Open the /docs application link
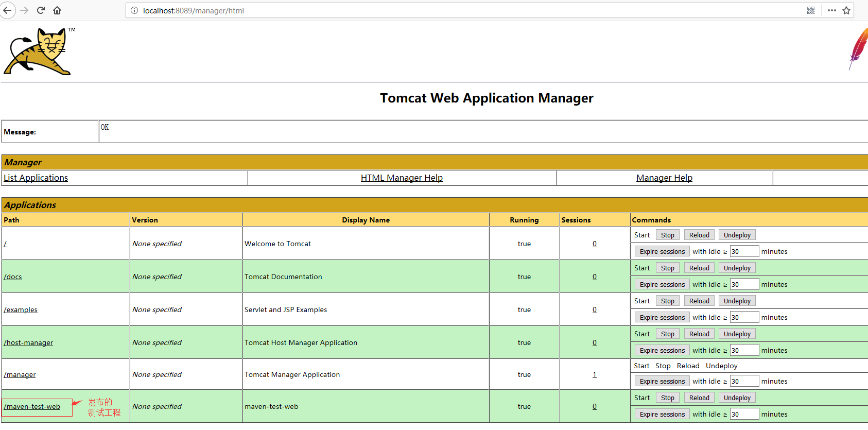This screenshot has width=868, height=430. [x=13, y=277]
